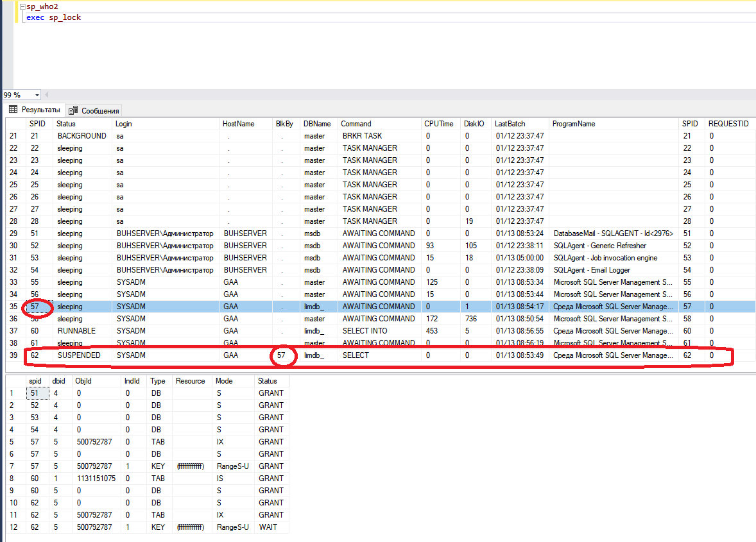Open the Результаты tab

[x=40, y=110]
